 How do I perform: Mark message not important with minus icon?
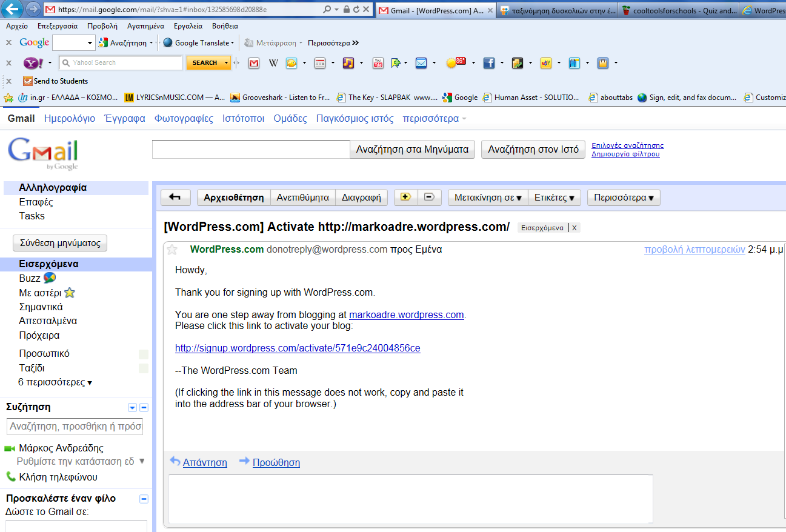(429, 197)
